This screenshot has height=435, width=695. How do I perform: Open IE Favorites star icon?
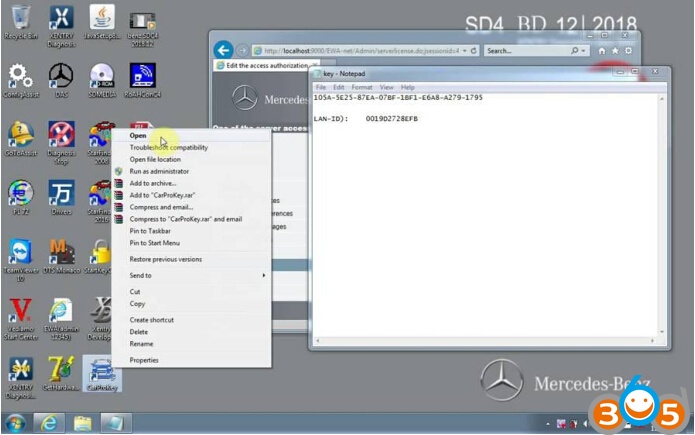coord(615,51)
